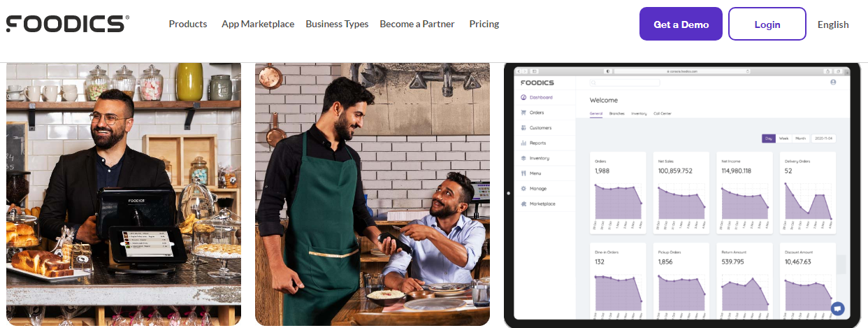Click the Reports label in sidebar
Viewport: 868px width, 328px height.
point(538,143)
